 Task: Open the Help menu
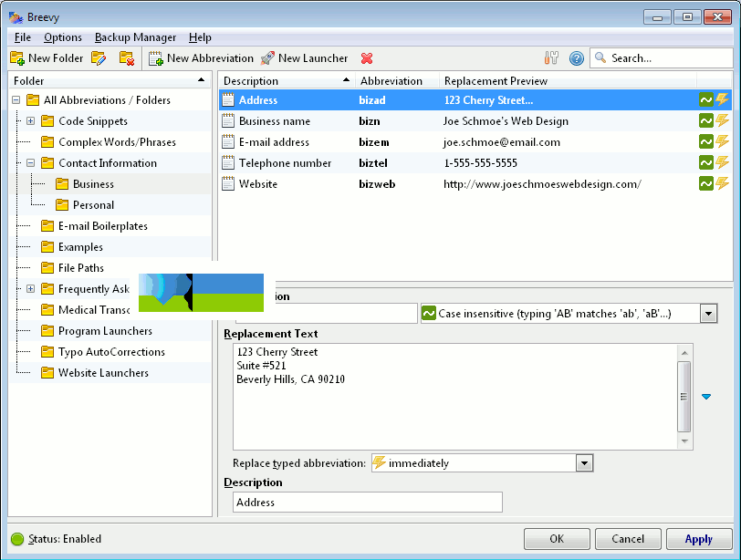coord(200,37)
